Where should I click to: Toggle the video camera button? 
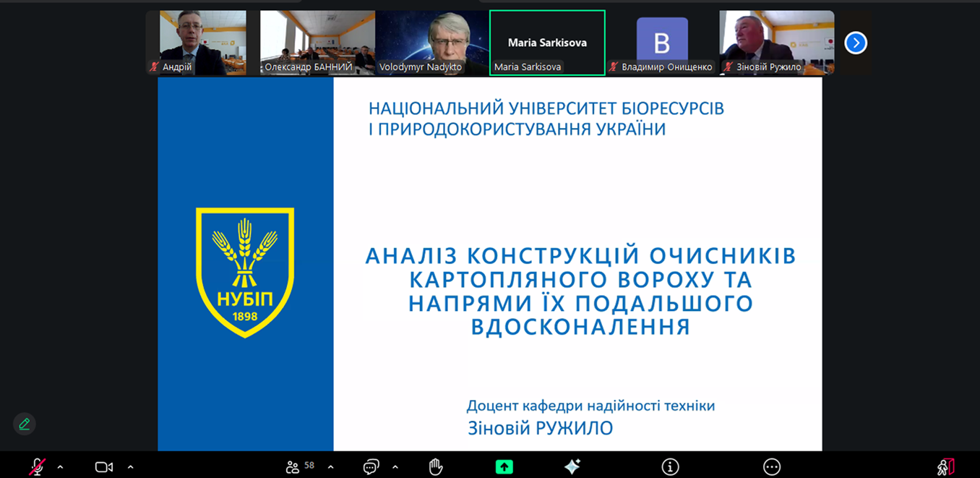(x=104, y=467)
